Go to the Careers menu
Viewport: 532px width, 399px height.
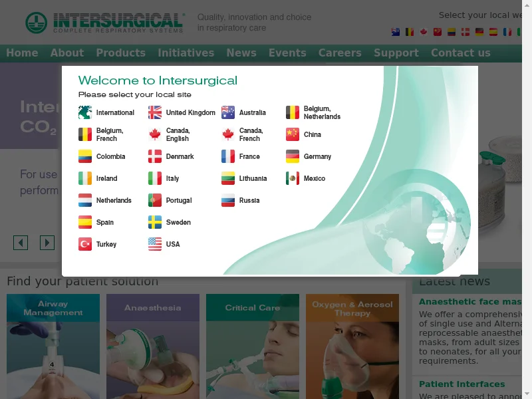340,53
